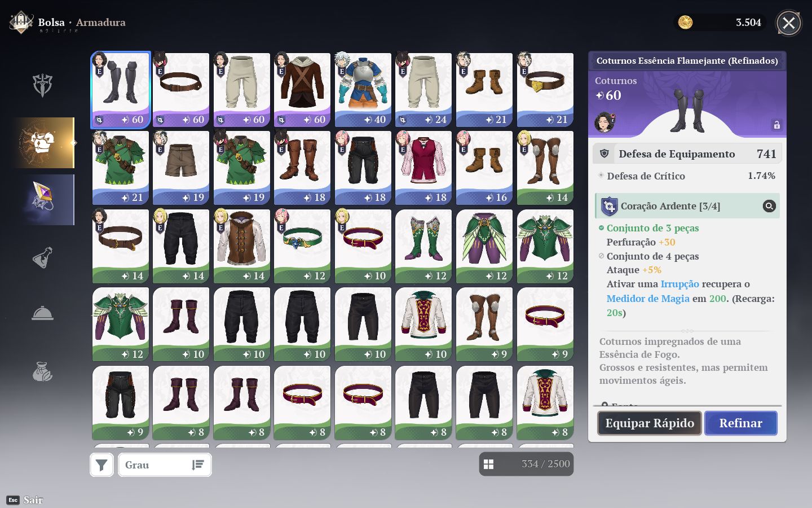Click the gold coin currency icon
This screenshot has width=812, height=508.
click(685, 22)
